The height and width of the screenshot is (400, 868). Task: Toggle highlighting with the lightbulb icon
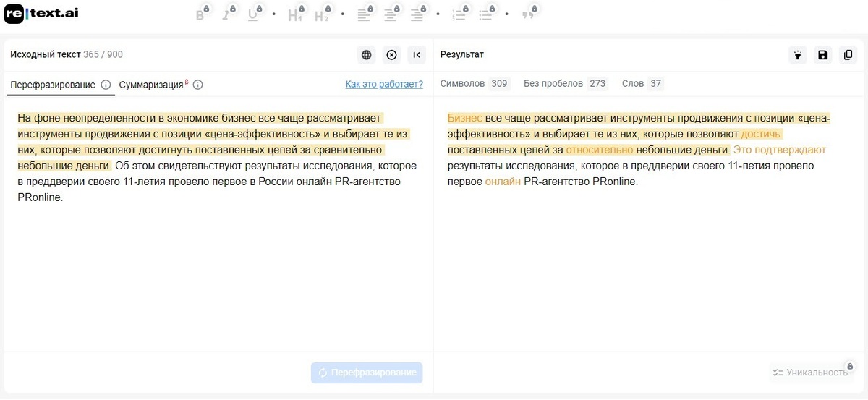(x=798, y=55)
